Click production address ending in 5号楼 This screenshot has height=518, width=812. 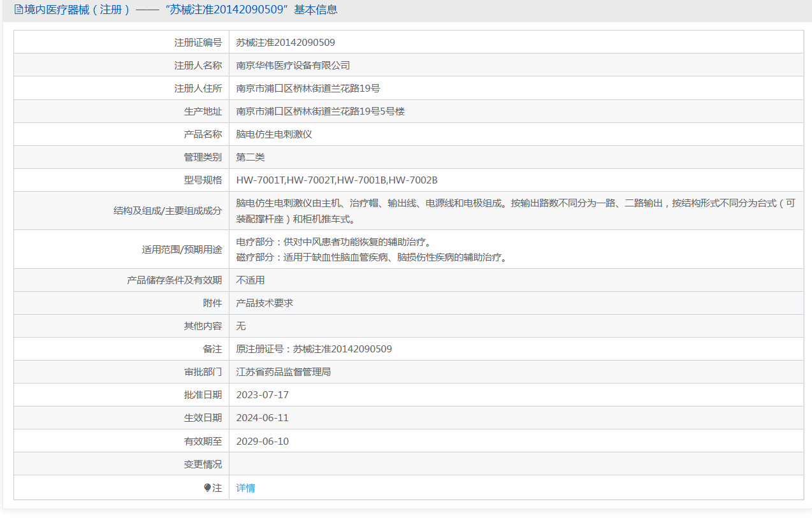pos(321,112)
